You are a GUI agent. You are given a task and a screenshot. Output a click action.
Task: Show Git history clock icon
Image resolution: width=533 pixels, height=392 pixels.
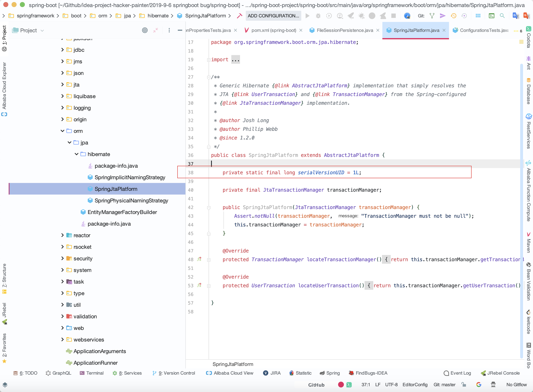click(453, 16)
